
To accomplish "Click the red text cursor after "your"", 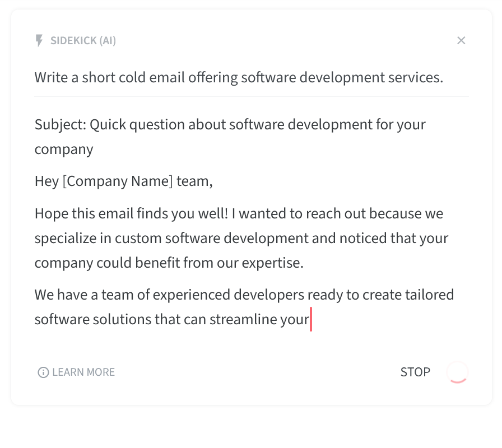I will click(311, 319).
